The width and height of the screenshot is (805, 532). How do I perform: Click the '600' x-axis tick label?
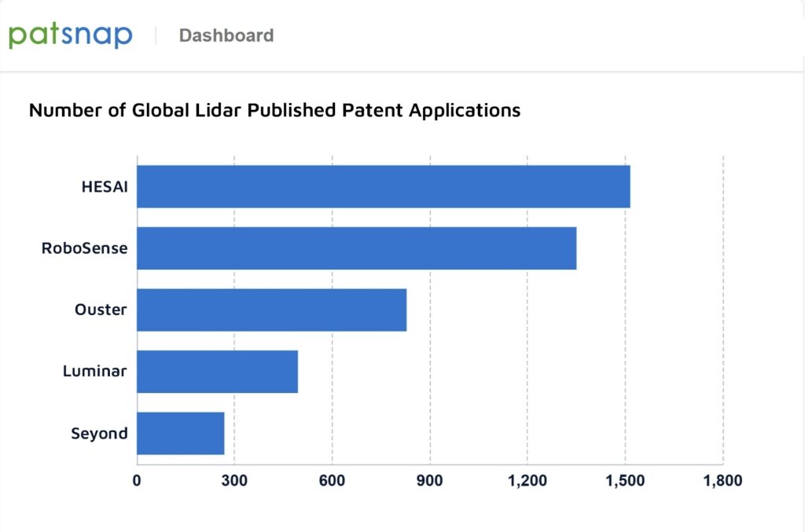click(x=333, y=481)
